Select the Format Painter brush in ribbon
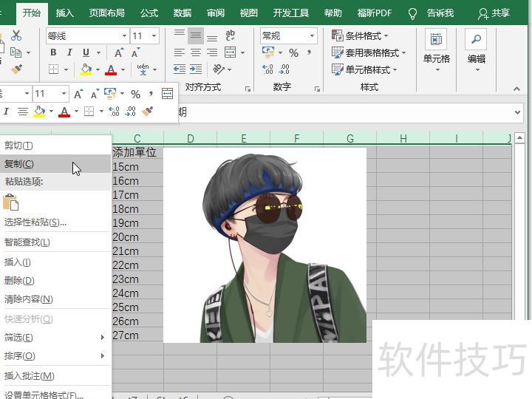The width and height of the screenshot is (532, 399). [x=16, y=69]
